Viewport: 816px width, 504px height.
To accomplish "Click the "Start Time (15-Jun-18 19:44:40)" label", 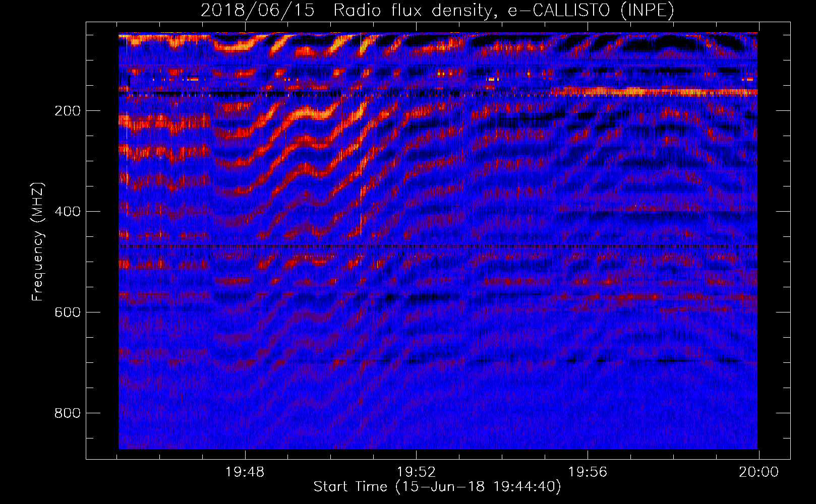I will click(437, 487).
